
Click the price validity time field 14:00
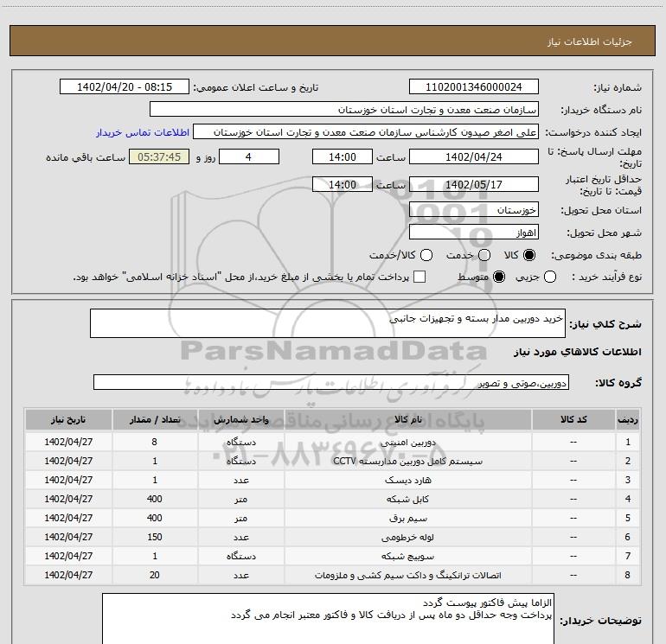tap(343, 185)
